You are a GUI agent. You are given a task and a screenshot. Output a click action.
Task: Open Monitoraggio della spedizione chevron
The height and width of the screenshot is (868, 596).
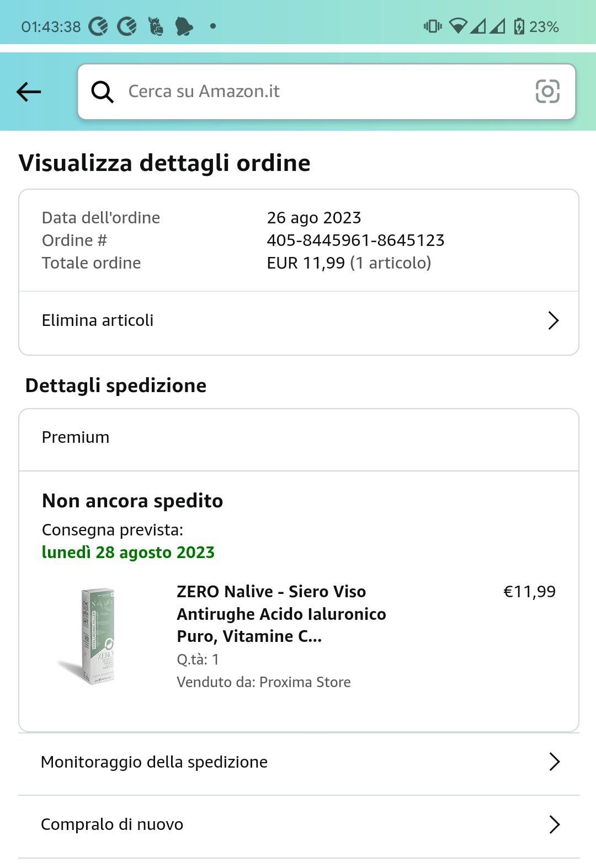(554, 762)
